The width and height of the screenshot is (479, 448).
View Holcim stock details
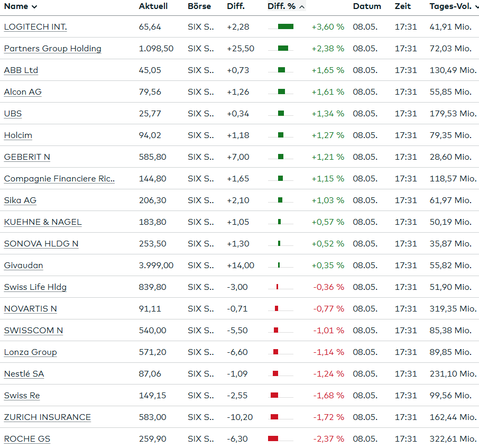(x=18, y=135)
